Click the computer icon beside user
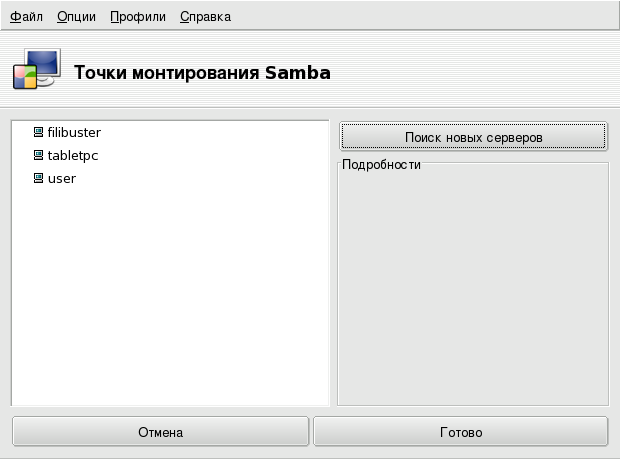The image size is (620, 460). coord(38,178)
